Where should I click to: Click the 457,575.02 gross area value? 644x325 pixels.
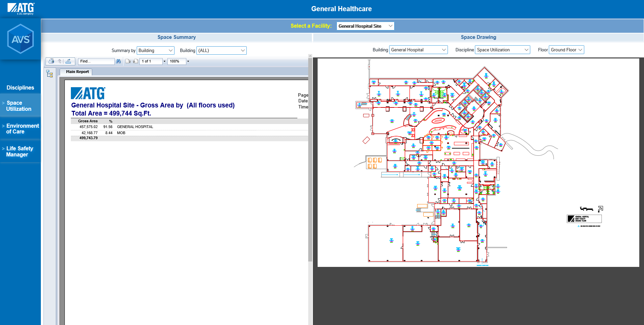(88, 127)
